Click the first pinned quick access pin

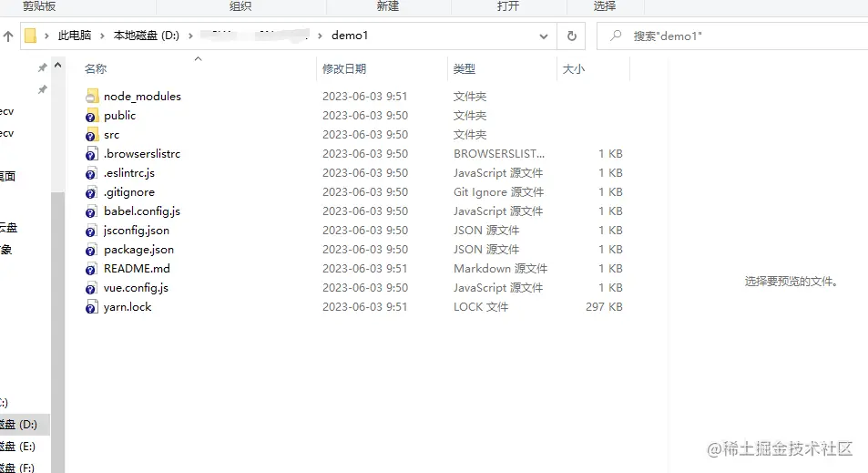click(x=42, y=67)
